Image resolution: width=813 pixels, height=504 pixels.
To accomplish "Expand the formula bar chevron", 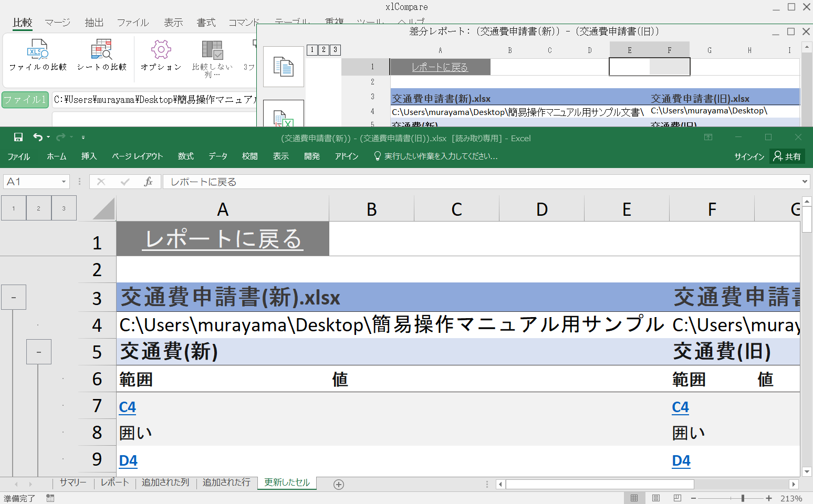I will pyautogui.click(x=805, y=182).
